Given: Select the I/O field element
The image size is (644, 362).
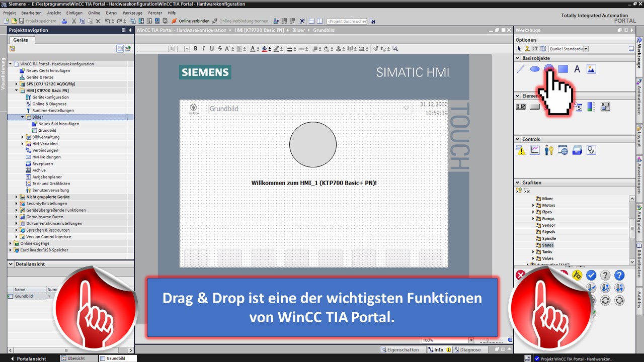Looking at the screenshot, I should coord(521,107).
